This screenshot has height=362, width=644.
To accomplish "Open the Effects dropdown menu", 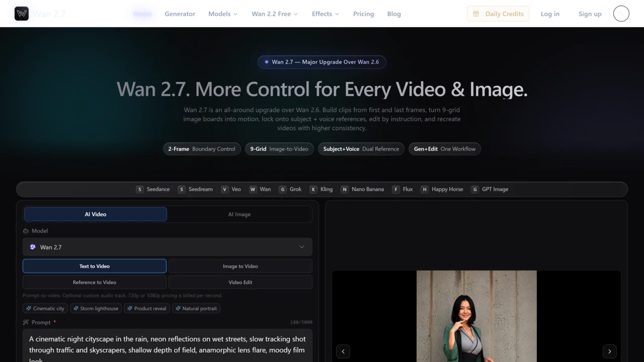I will 326,14.
